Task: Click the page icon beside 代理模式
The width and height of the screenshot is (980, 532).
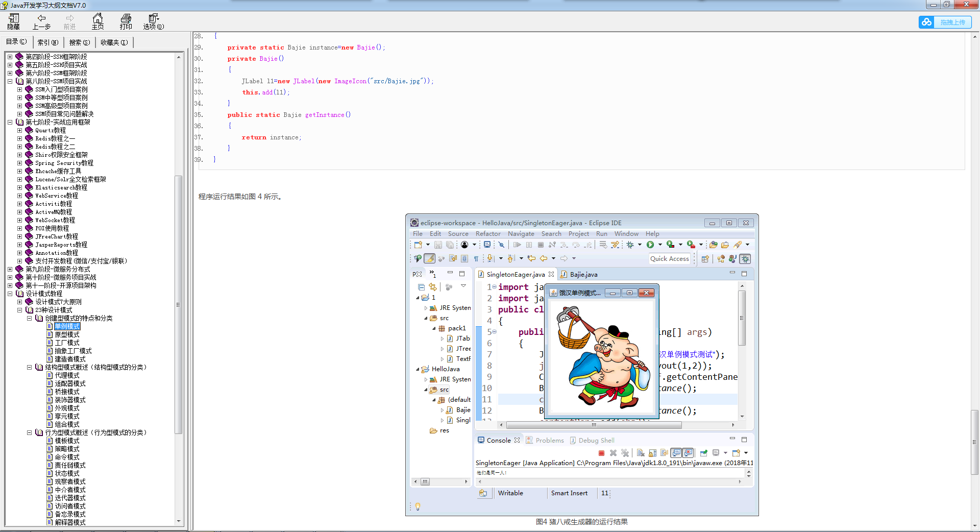Action: tap(50, 375)
